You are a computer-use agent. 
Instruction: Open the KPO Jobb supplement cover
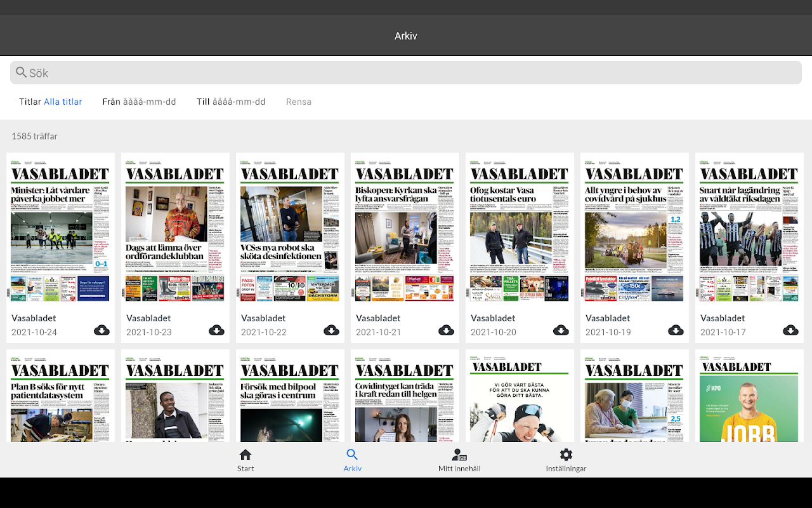click(x=749, y=398)
